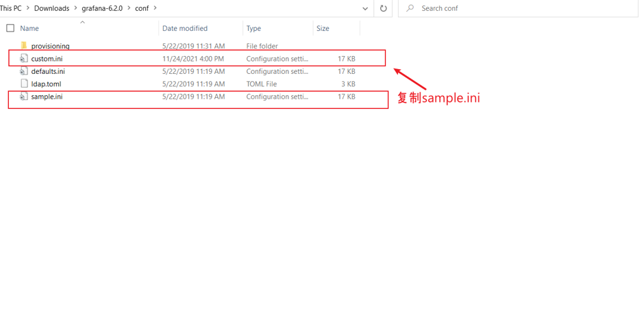Click defaults.ini date modified cell
Screen dimensions: 644x336
(x=193, y=71)
